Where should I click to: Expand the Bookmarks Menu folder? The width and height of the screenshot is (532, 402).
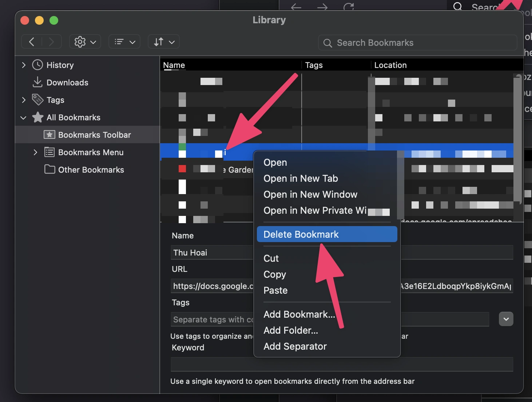coord(35,152)
